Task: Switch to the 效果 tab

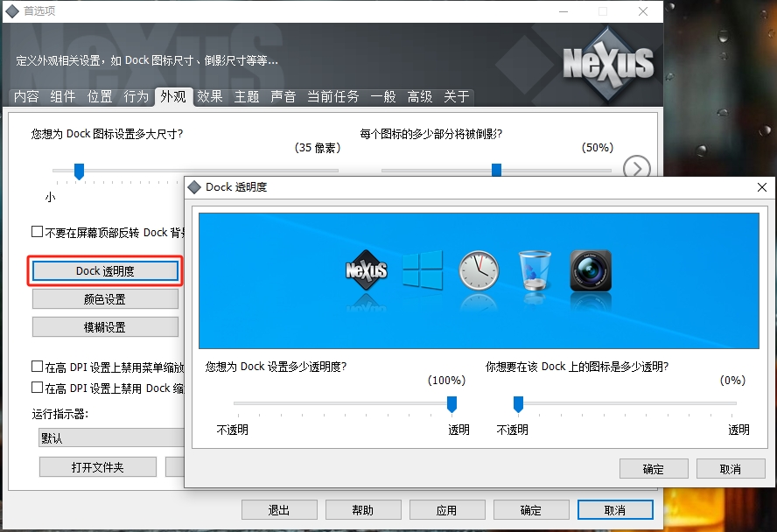Action: click(x=210, y=97)
